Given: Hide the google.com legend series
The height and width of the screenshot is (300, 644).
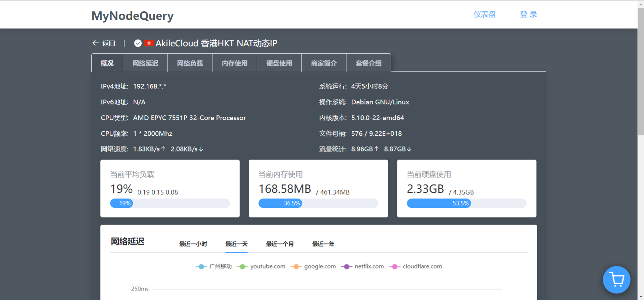Looking at the screenshot, I should pyautogui.click(x=313, y=266).
